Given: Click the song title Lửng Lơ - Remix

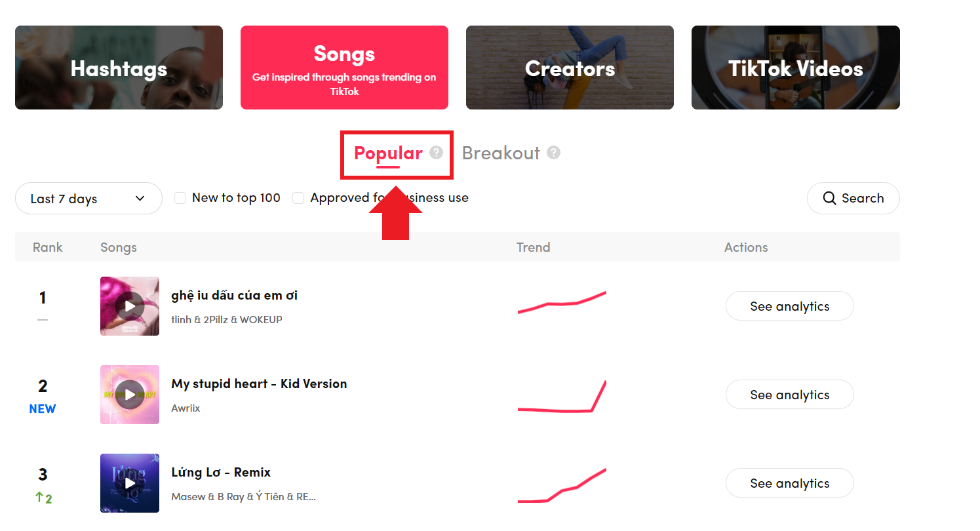Looking at the screenshot, I should [221, 472].
